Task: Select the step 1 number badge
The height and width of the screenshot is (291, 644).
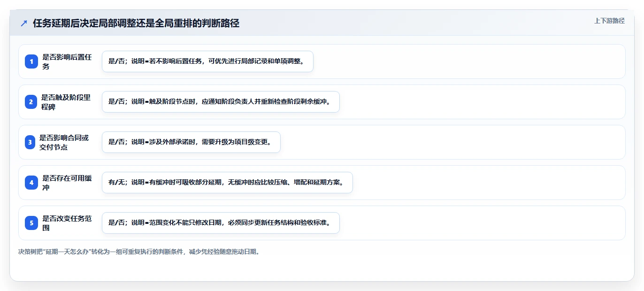Action: click(31, 61)
